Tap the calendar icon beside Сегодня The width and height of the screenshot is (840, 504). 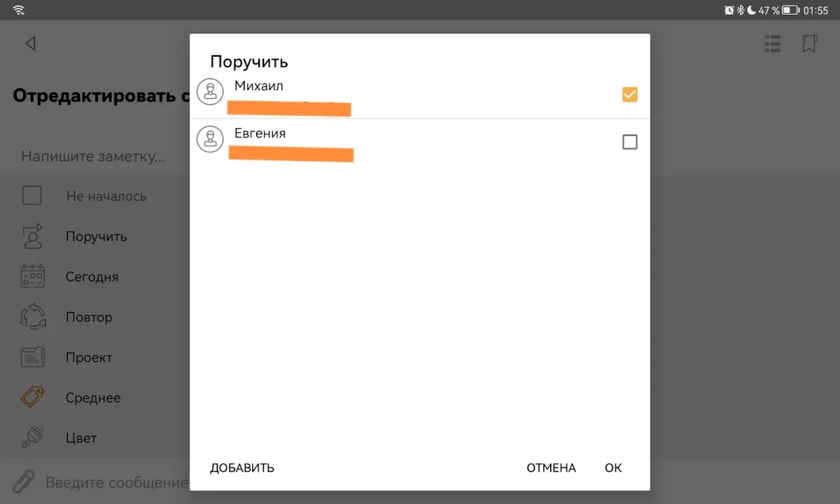click(33, 276)
